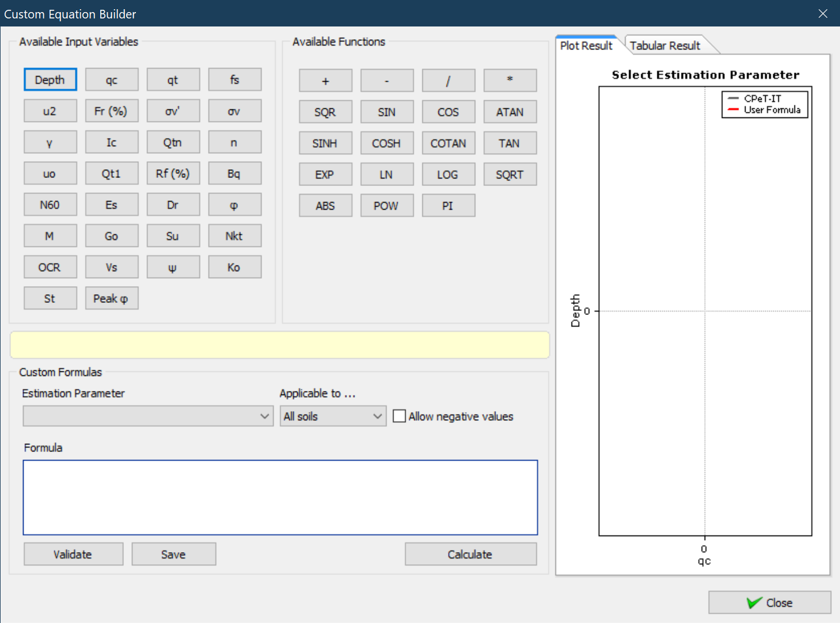Select the Peak φ variable

(x=111, y=298)
